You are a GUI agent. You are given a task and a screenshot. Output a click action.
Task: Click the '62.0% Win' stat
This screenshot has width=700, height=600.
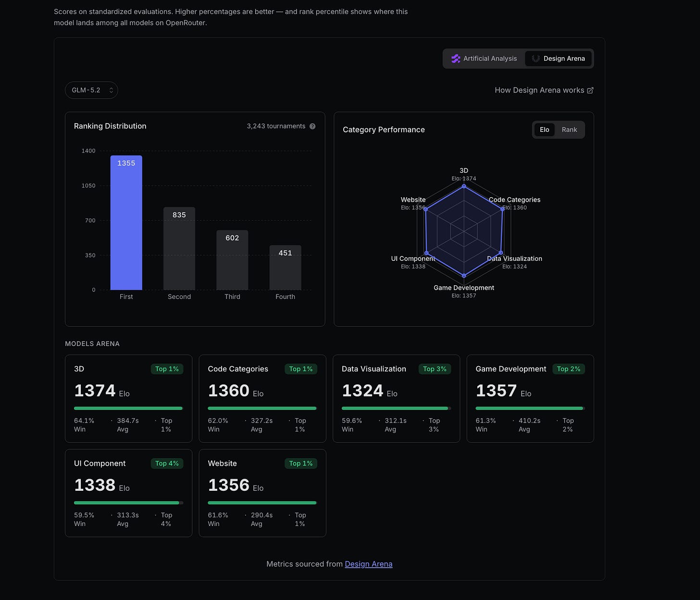pos(218,425)
